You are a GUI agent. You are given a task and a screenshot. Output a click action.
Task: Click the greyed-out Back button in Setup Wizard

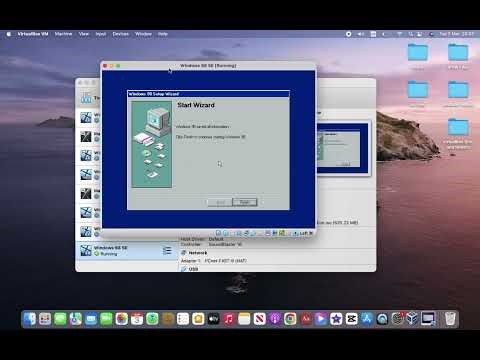click(x=220, y=202)
